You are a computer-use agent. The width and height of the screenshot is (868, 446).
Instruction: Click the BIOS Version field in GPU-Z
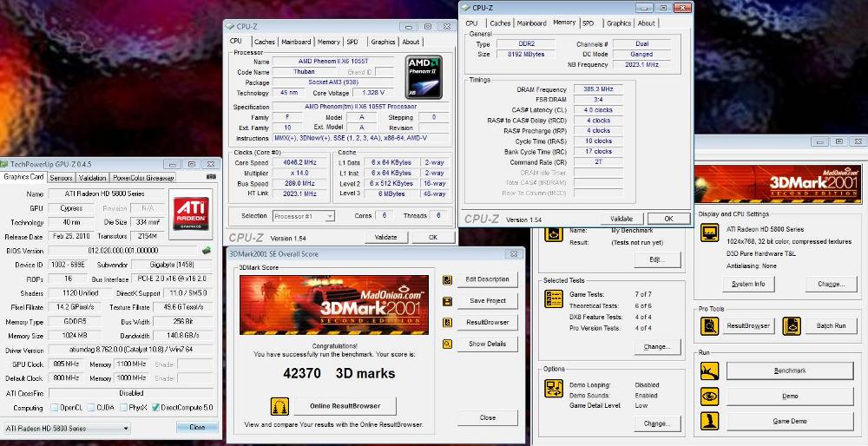click(x=123, y=251)
